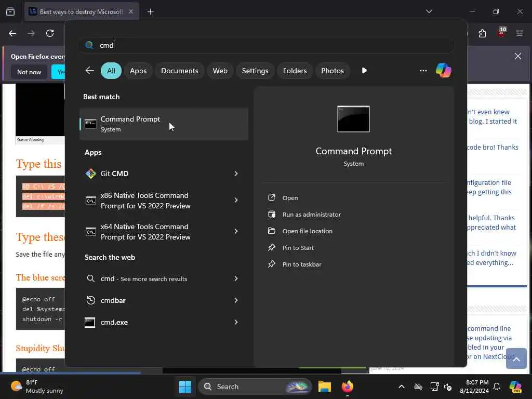
Task: Show hidden system tray icons chevron
Action: coord(402,387)
